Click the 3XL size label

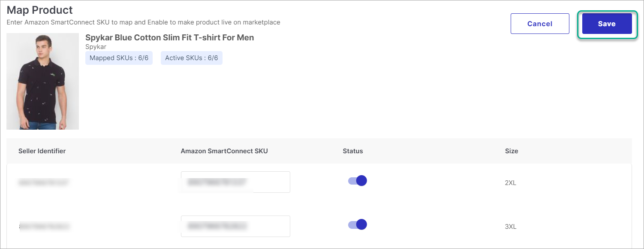point(510,226)
